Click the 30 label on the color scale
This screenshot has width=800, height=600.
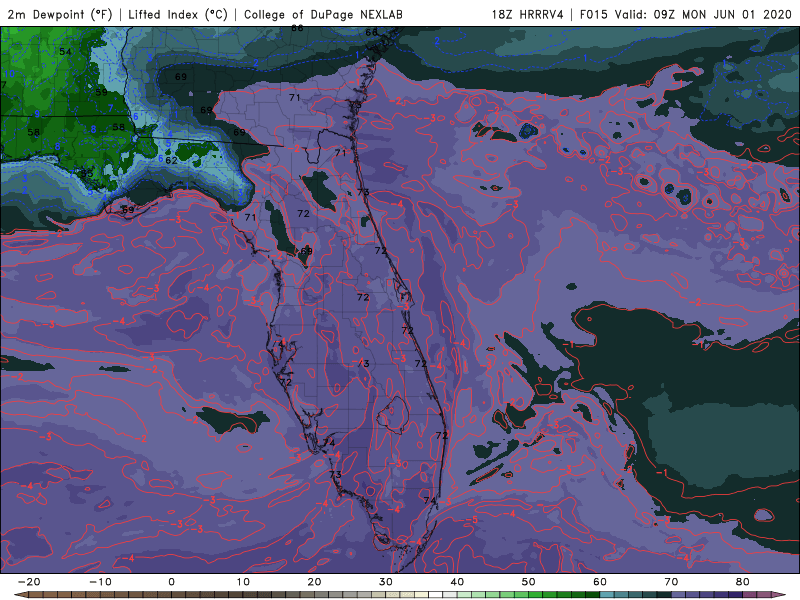point(386,582)
